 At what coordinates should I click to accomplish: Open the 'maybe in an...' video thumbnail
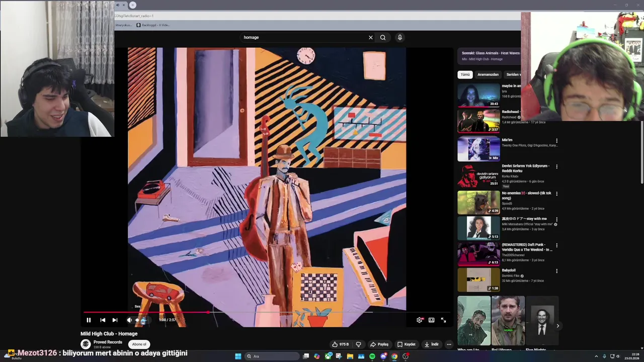click(x=478, y=95)
